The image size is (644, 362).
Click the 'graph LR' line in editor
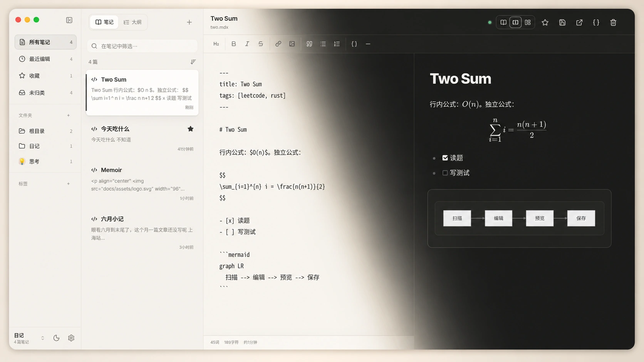[x=231, y=266]
